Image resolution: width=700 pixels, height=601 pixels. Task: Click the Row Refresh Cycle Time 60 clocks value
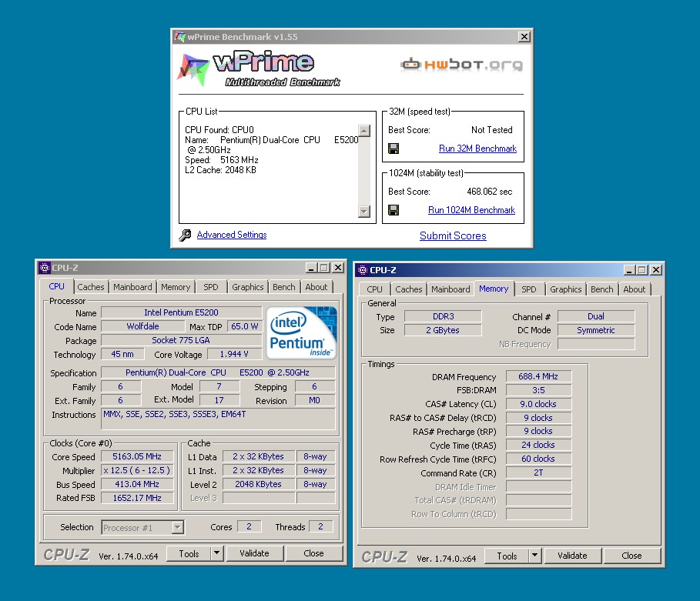[x=538, y=459]
